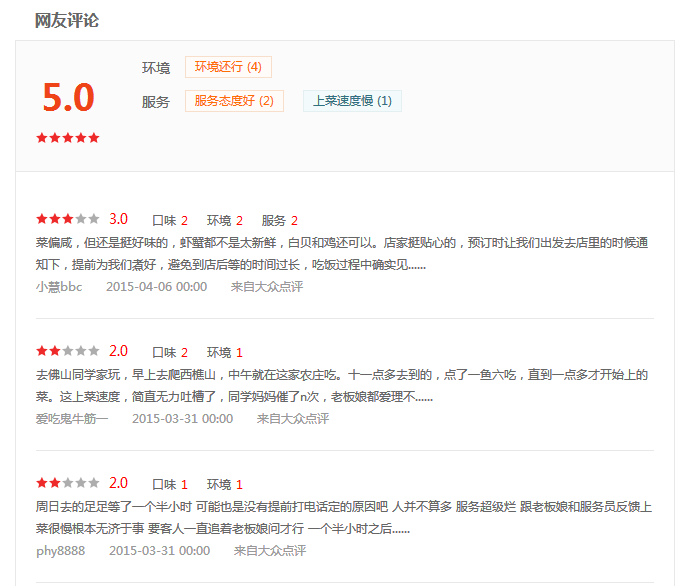This screenshot has width=688, height=586.
Task: Click 来自大众点评 in phy8888's review
Action: point(270,550)
